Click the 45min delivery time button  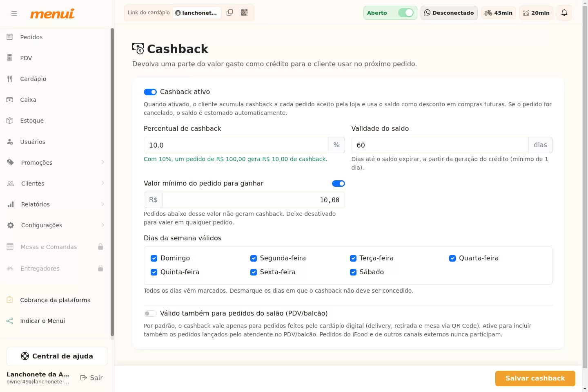499,13
